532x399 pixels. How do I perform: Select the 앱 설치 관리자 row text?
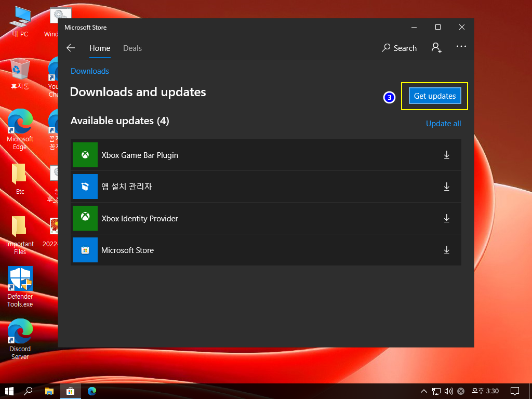click(x=127, y=187)
